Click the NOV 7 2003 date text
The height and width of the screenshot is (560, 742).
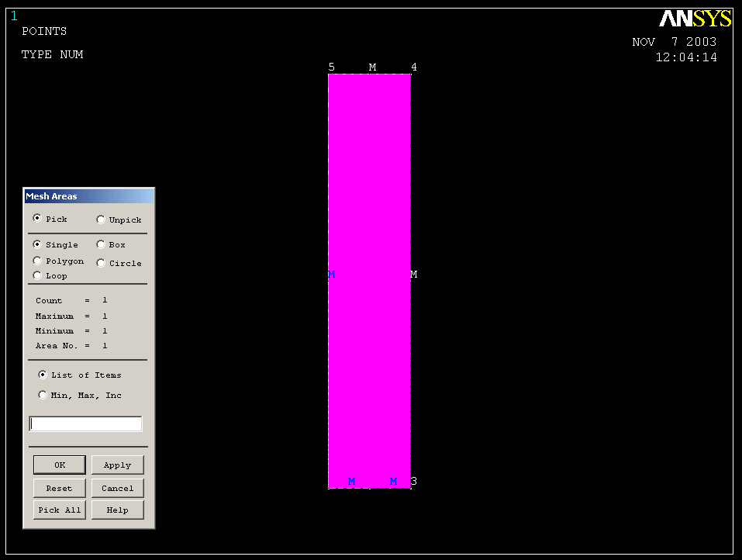[675, 42]
